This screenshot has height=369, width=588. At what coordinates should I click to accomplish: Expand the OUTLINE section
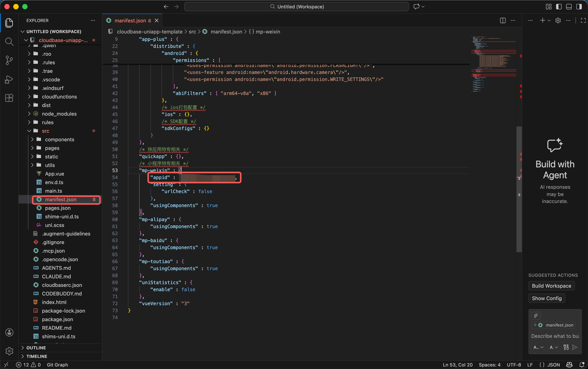tap(36, 348)
